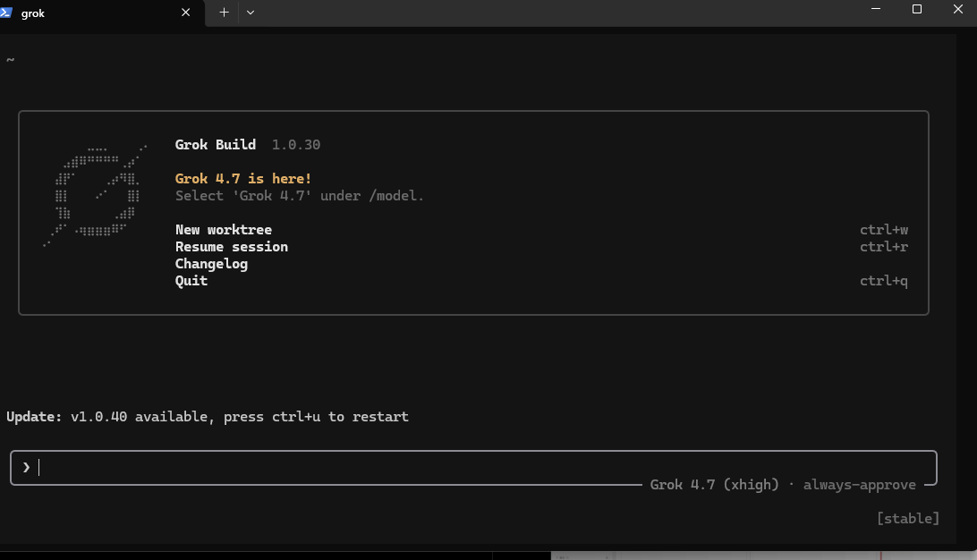This screenshot has height=560, width=977.
Task: Click the Grok 4.7 (xhigh) model label
Action: [714, 485]
